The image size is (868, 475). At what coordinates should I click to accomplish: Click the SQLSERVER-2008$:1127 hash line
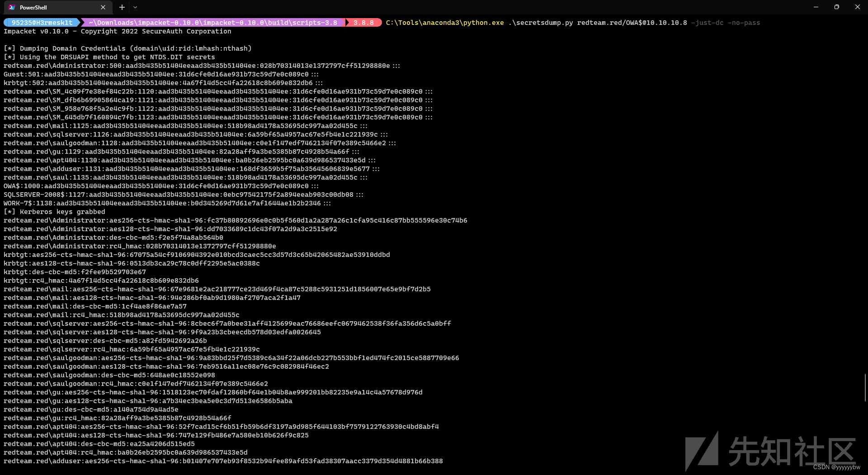(x=184, y=195)
